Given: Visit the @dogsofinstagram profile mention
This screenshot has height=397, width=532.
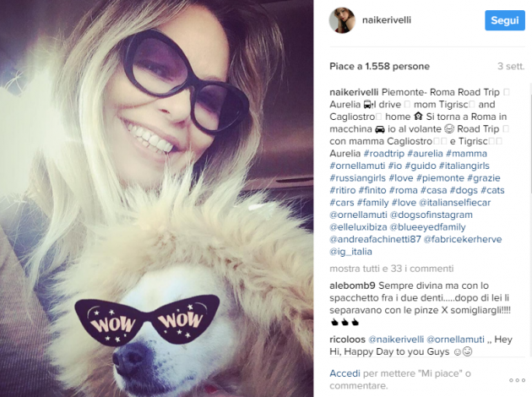Looking at the screenshot, I should pyautogui.click(x=431, y=215).
